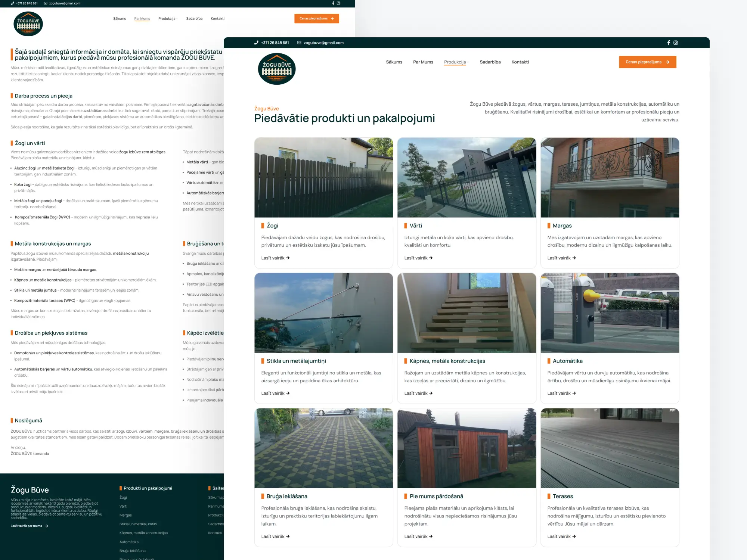
Task: Open Lasīt vairāk arrow under Automātika
Action: [575, 393]
